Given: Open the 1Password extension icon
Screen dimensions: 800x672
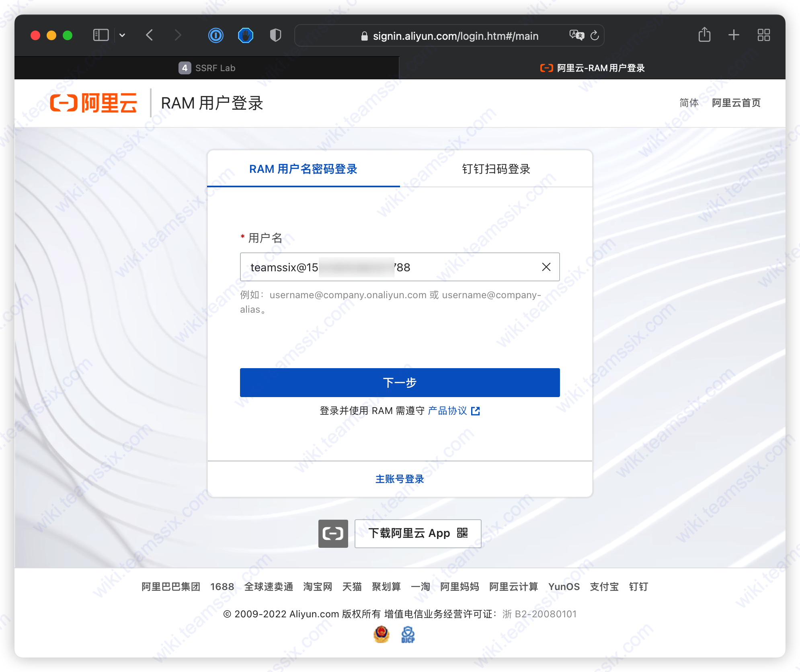Looking at the screenshot, I should (x=216, y=35).
